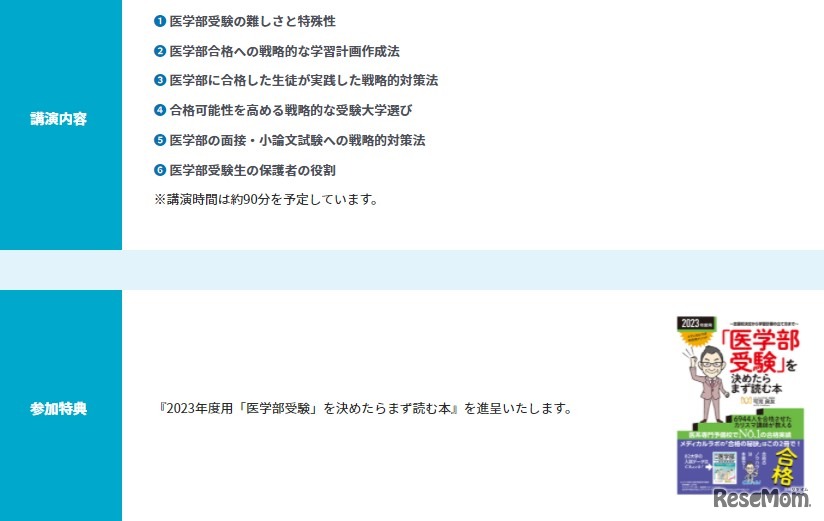
Task: Click 医学部受験の難しさと特殊性 item
Action: 252,21
